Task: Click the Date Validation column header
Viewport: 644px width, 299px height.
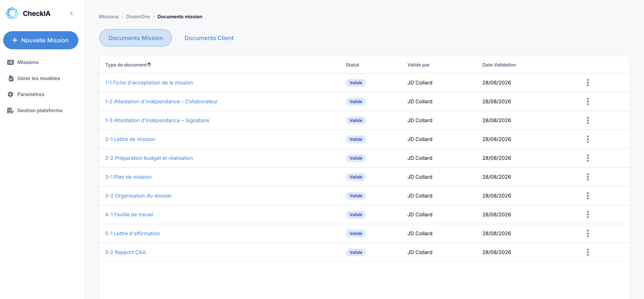Action: (x=499, y=65)
